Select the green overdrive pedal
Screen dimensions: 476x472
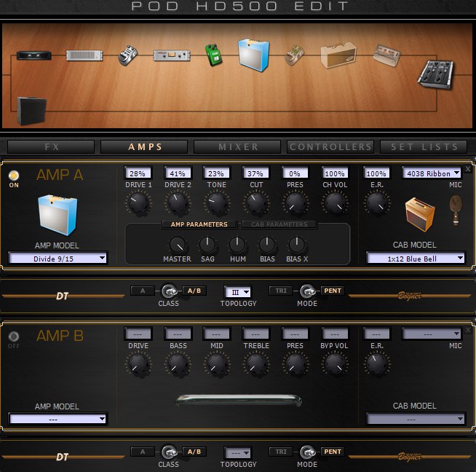tap(214, 55)
